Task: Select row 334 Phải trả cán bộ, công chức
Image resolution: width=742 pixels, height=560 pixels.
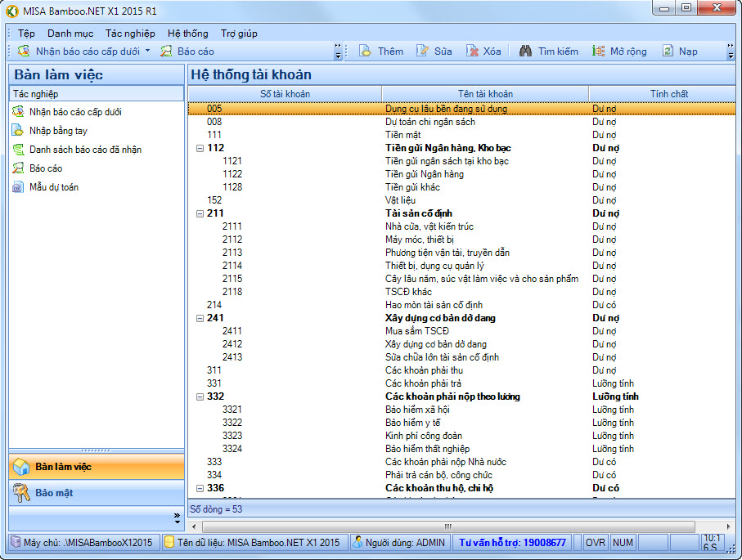Action: pyautogui.click(x=462, y=475)
